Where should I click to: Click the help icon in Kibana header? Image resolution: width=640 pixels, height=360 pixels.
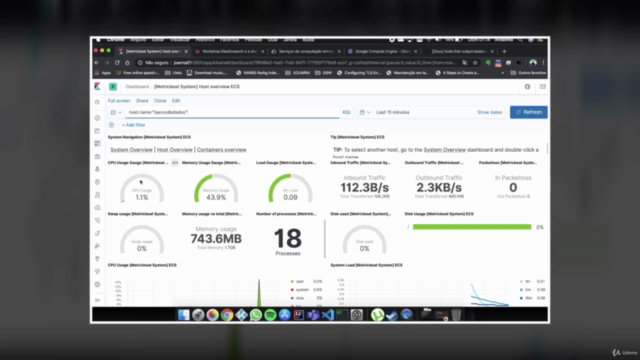[x=527, y=87]
